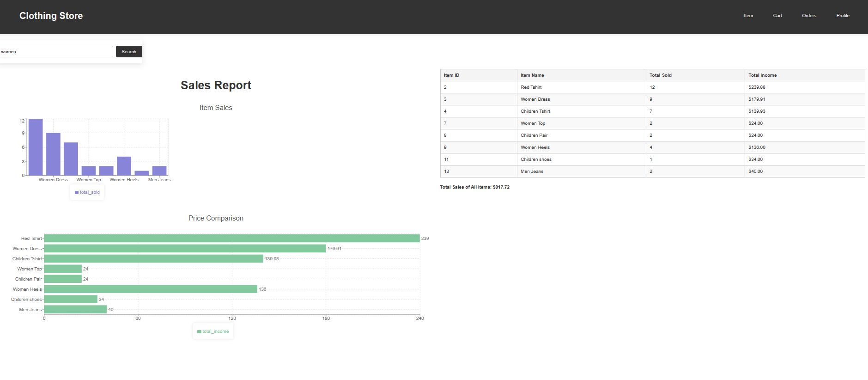Focus the search field containing 'women'
Image resolution: width=868 pixels, height=380 pixels.
coord(56,52)
